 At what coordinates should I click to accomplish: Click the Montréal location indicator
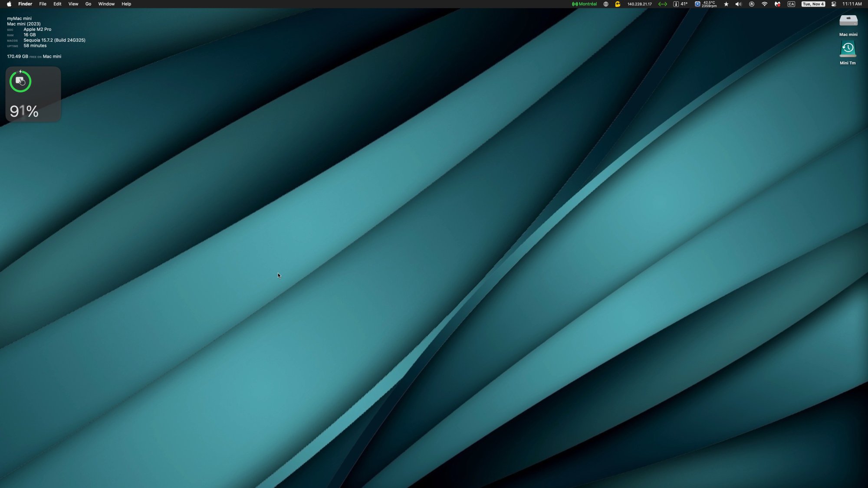pos(584,4)
